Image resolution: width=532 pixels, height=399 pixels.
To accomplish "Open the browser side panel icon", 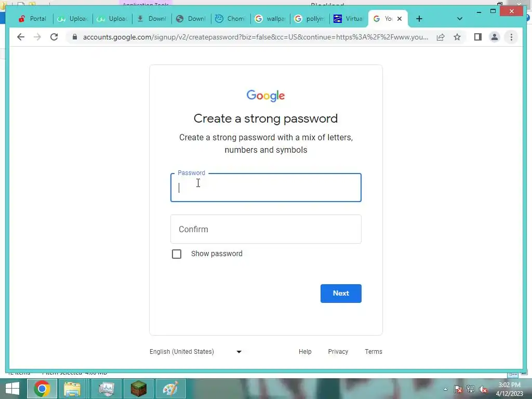I will point(478,37).
